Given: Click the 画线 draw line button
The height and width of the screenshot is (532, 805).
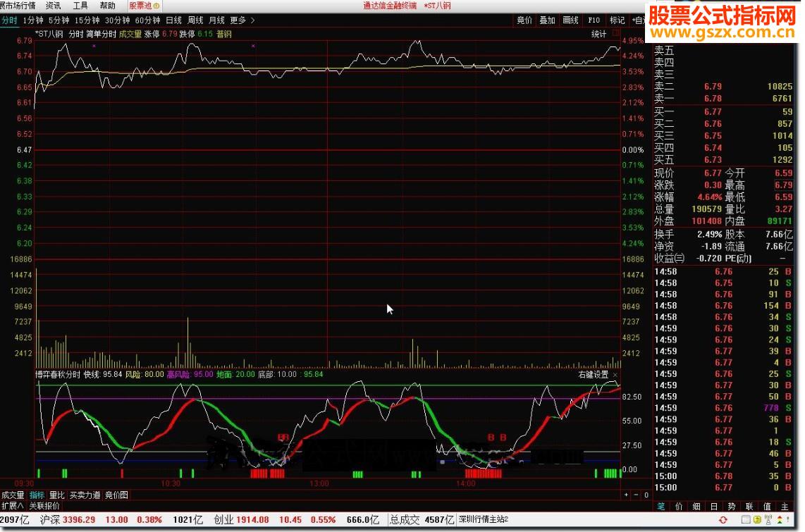Looking at the screenshot, I should pos(570,20).
